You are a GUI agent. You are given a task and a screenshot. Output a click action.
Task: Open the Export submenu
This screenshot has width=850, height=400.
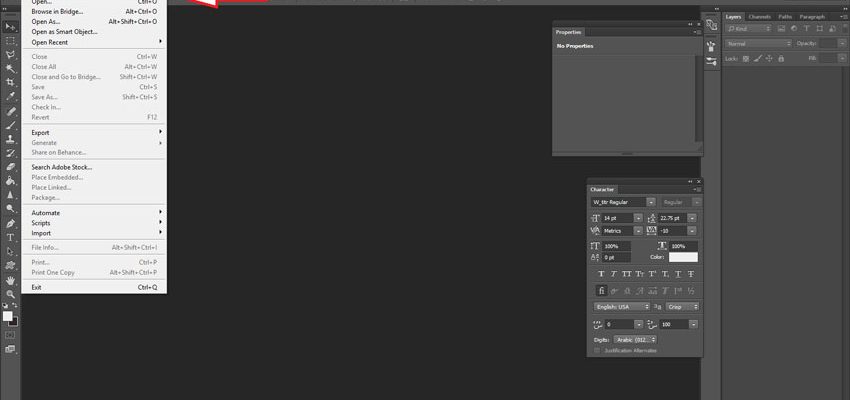point(94,133)
